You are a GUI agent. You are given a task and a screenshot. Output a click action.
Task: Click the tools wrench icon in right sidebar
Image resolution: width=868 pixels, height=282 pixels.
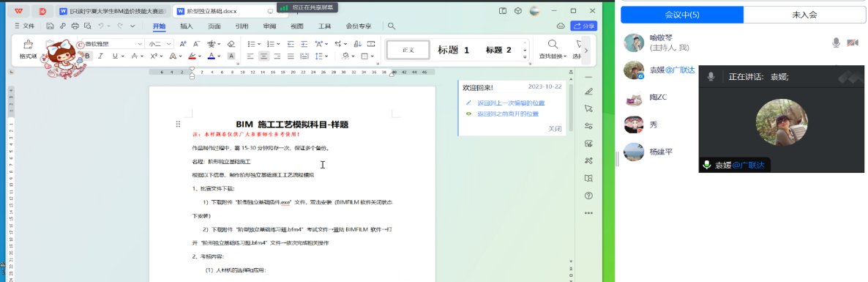588,160
